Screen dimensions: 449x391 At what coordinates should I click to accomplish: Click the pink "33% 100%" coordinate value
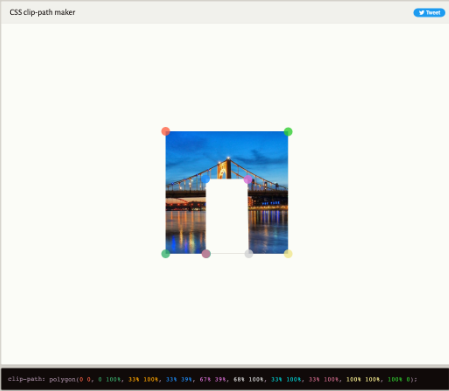click(x=324, y=379)
